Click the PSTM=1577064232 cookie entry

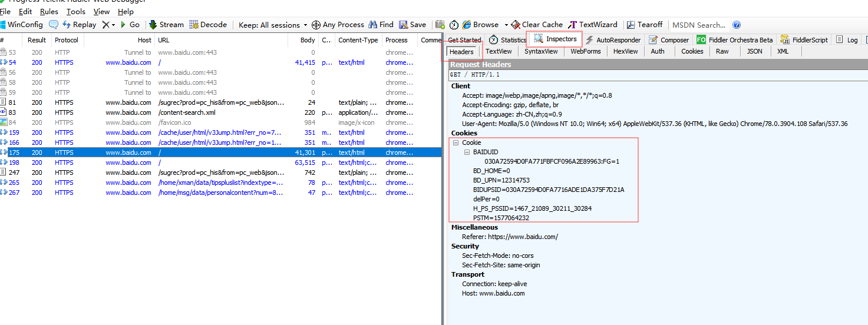coord(501,218)
